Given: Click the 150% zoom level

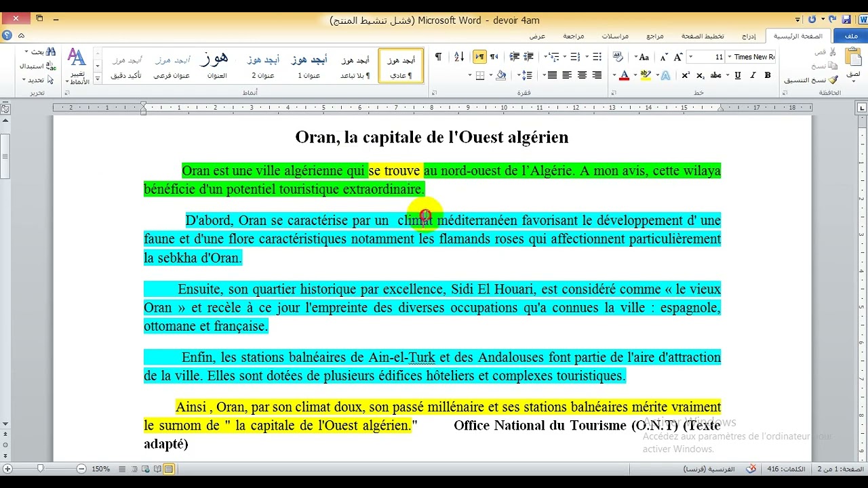Looking at the screenshot, I should coord(100,469).
